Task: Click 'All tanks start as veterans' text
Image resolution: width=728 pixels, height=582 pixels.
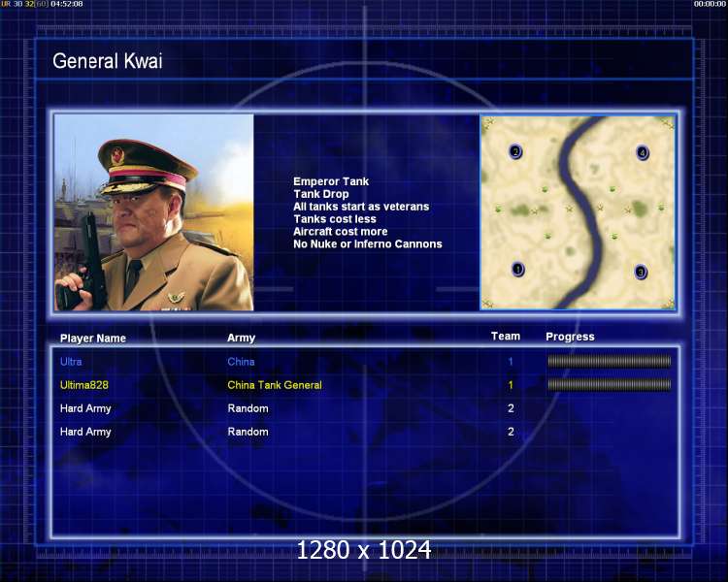Action: point(361,207)
